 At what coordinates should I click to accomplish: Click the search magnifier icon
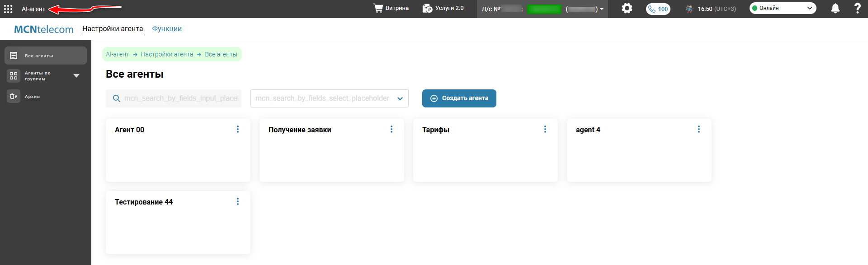tap(117, 98)
